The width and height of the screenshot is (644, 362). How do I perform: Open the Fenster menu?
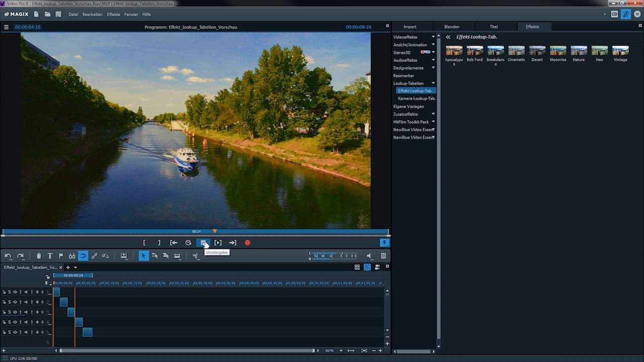coord(131,15)
